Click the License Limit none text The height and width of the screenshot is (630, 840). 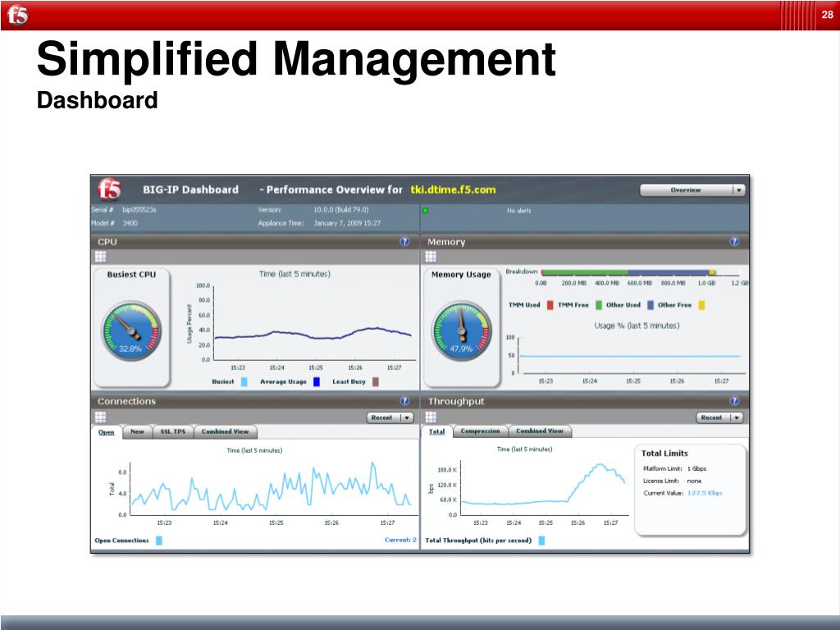pos(672,481)
